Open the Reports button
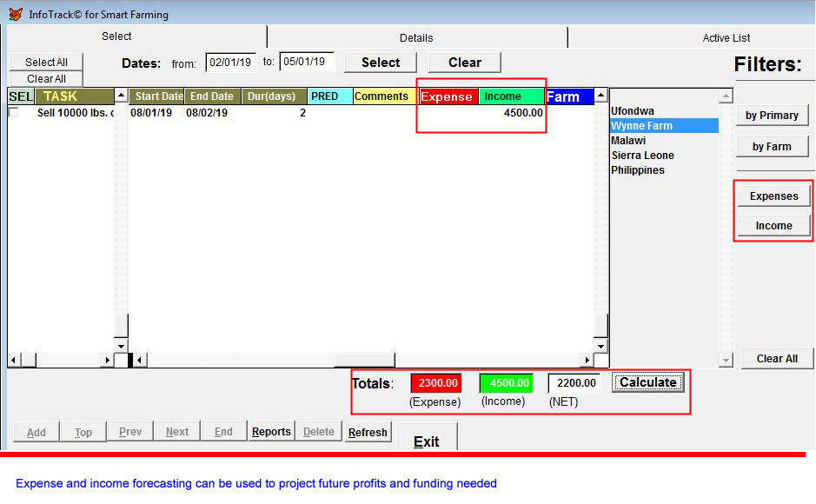The height and width of the screenshot is (504, 816). pos(271,432)
